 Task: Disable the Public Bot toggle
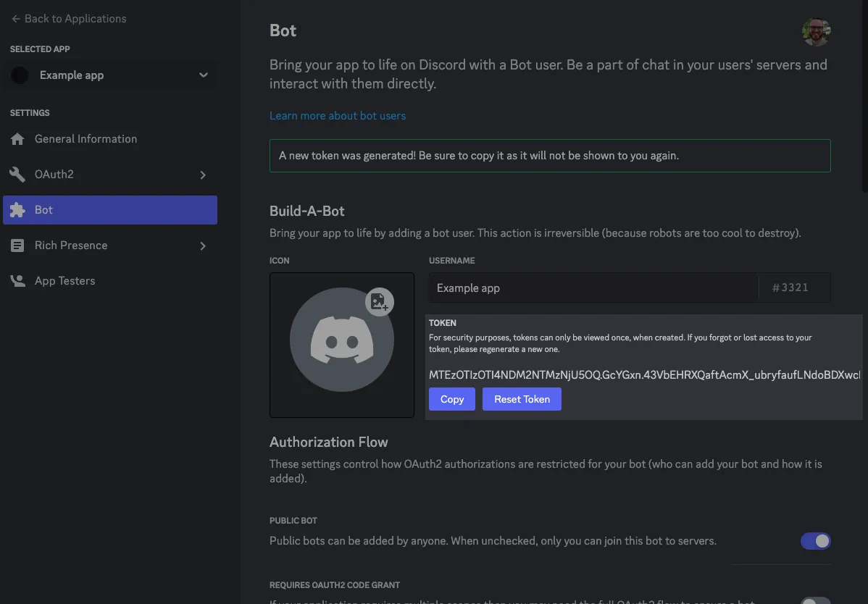coord(815,541)
